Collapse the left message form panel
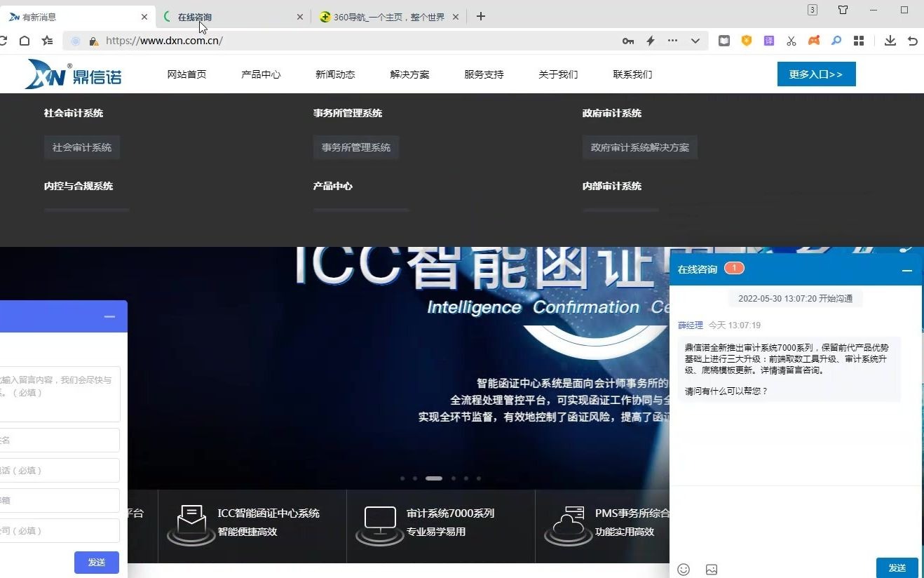 (109, 317)
